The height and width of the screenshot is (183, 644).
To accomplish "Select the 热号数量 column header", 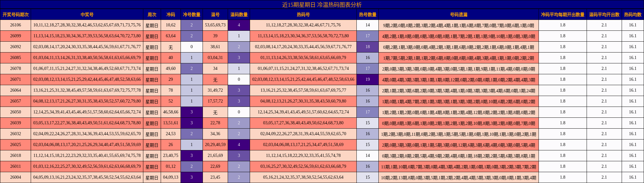I will 368,15.
